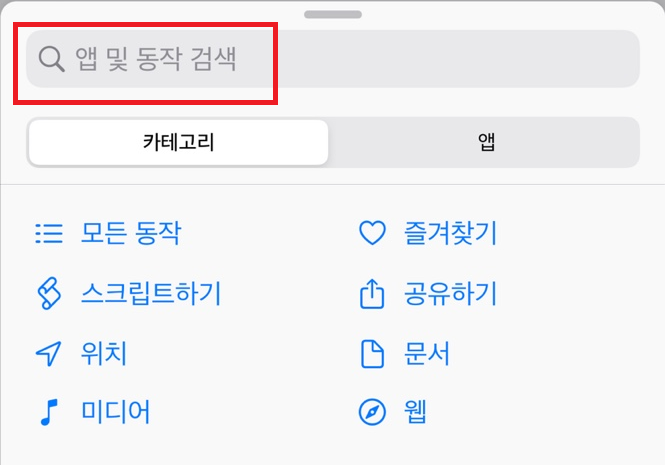Tap the 위치 location arrow icon

[48, 353]
